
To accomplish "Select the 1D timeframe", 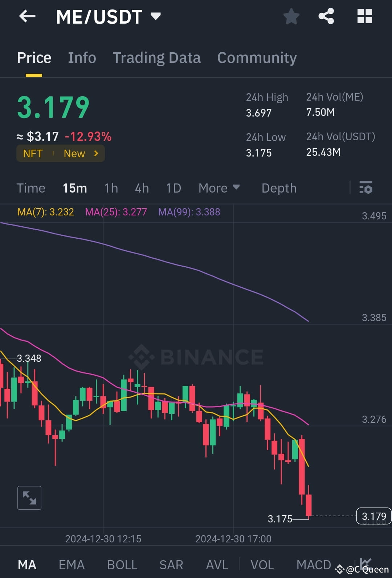I will click(173, 188).
